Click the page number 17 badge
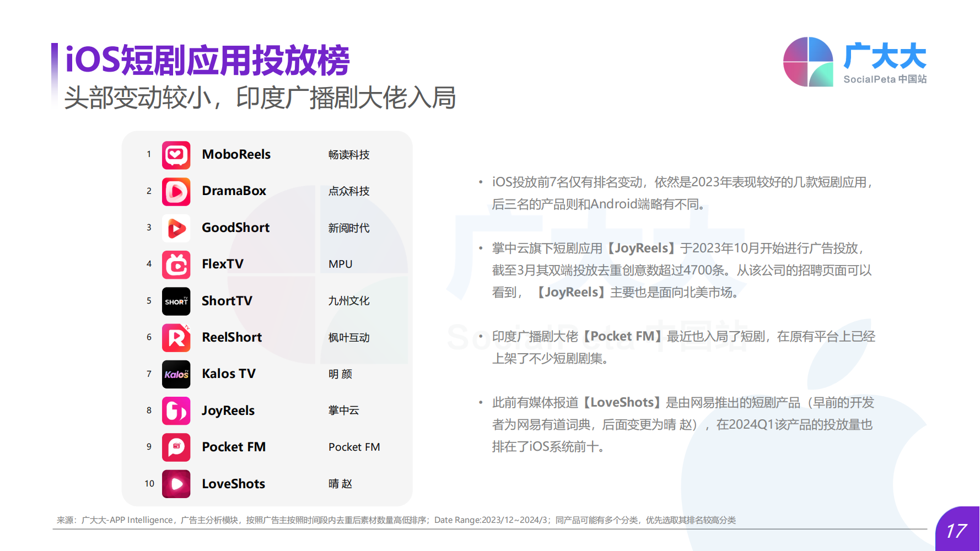The height and width of the screenshot is (551, 980). [956, 531]
